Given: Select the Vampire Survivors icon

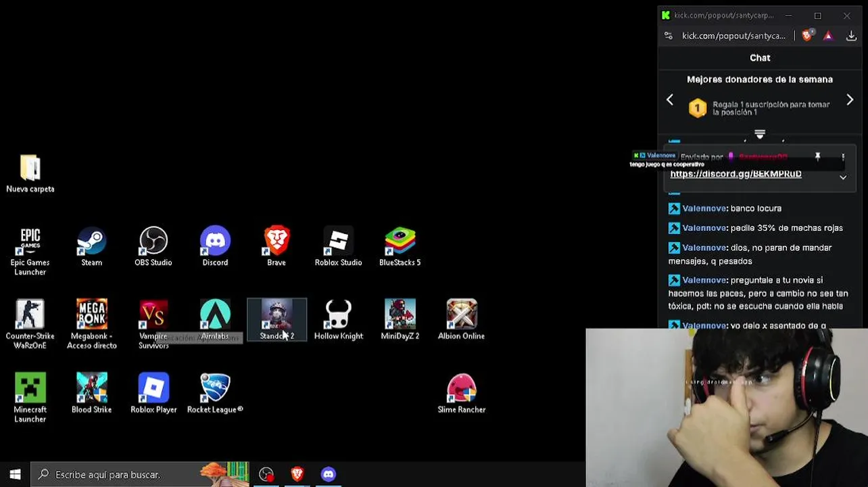Looking at the screenshot, I should 153,325.
